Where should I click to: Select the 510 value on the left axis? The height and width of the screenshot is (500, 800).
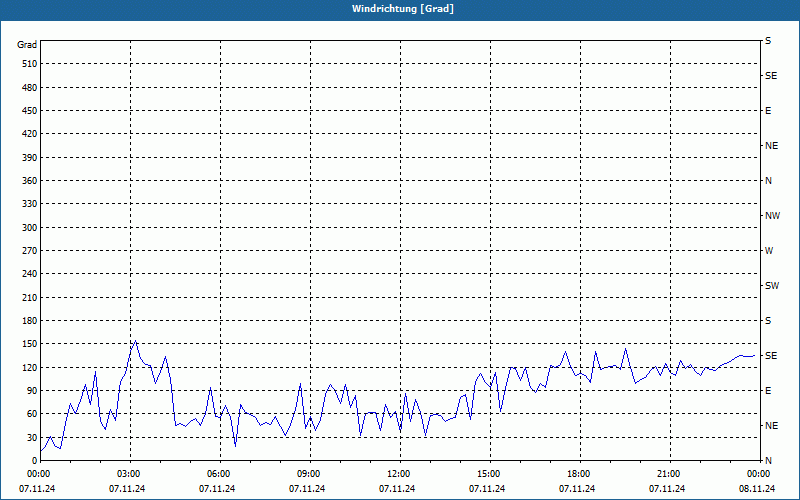(x=27, y=64)
